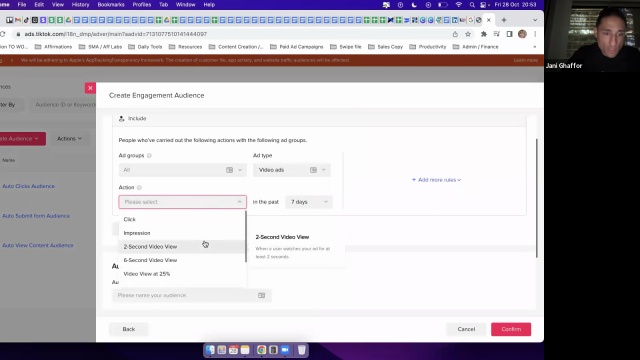Click the Action info icon
Image resolution: width=640 pixels, height=360 pixels.
tap(139, 187)
